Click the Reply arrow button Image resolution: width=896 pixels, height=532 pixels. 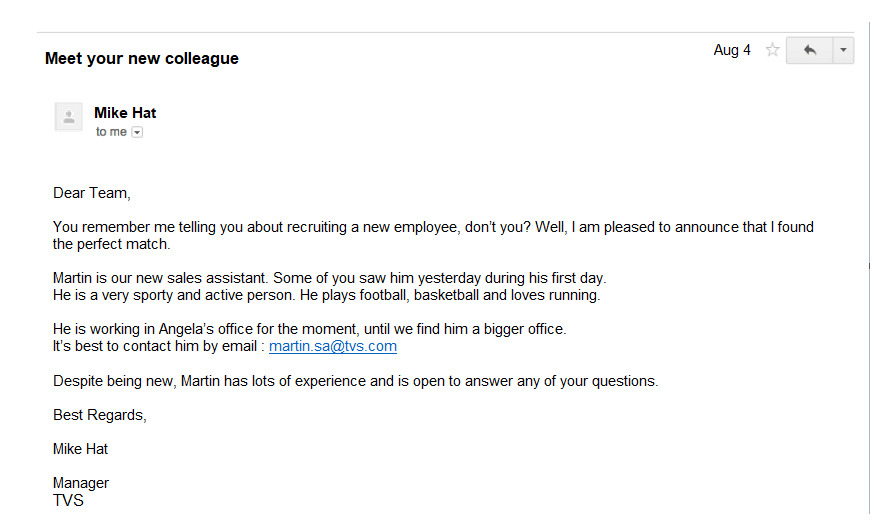[x=809, y=50]
